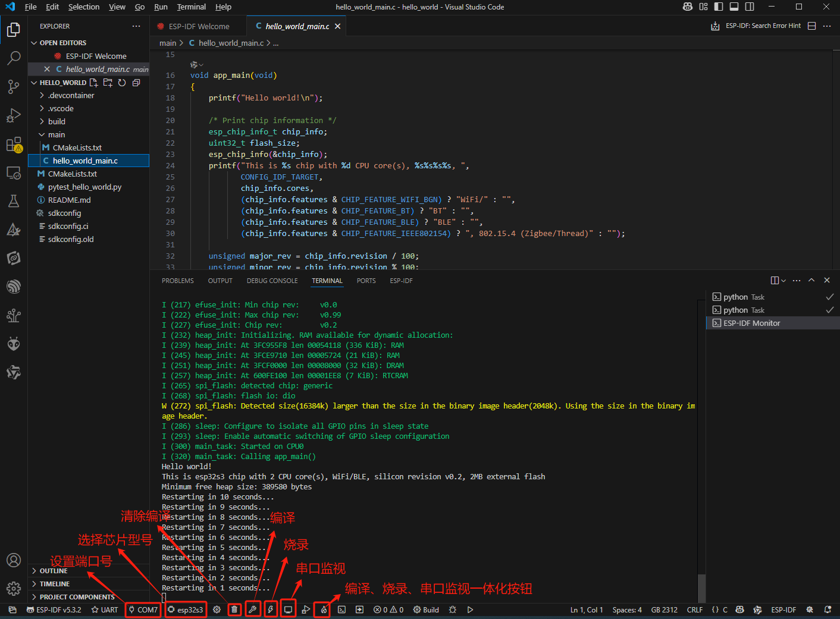840x619 pixels.
Task: Maximize the terminal panel size
Action: click(811, 280)
